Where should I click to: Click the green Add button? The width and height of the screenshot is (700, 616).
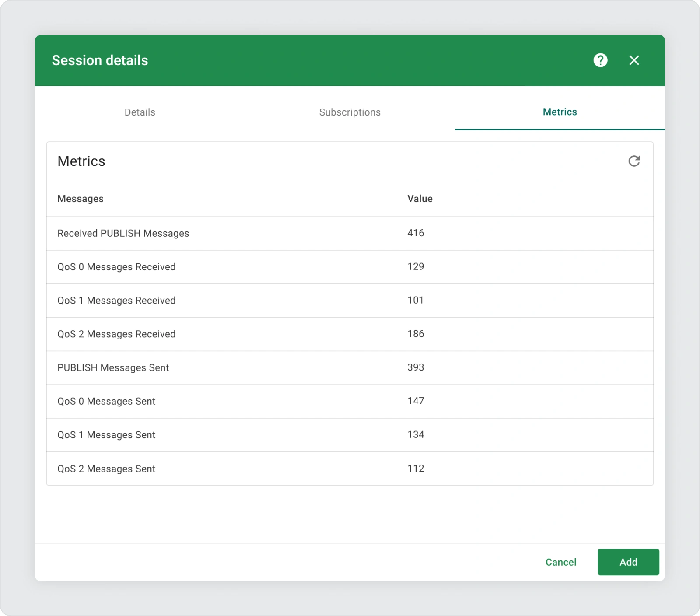[x=628, y=562]
